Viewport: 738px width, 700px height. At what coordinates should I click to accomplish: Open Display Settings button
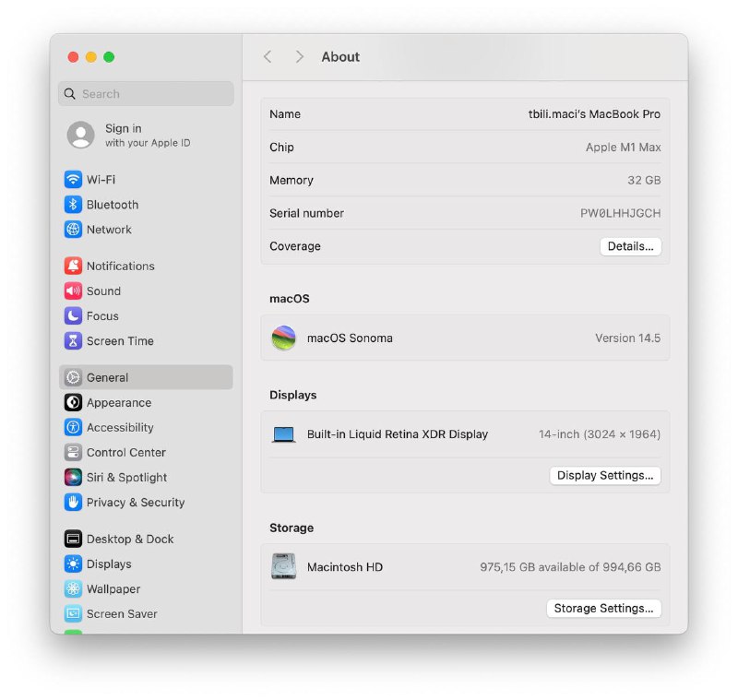(604, 475)
